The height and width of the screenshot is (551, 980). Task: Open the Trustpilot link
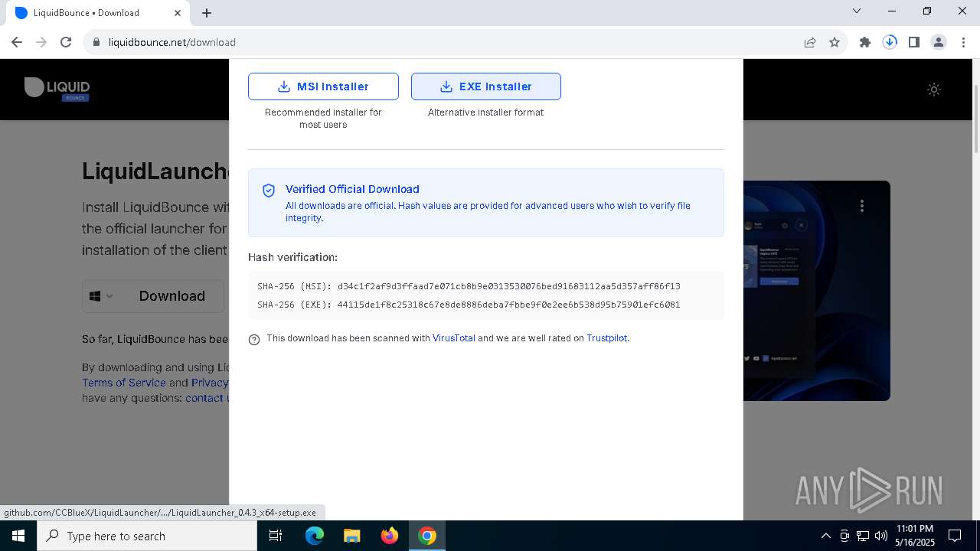(607, 338)
